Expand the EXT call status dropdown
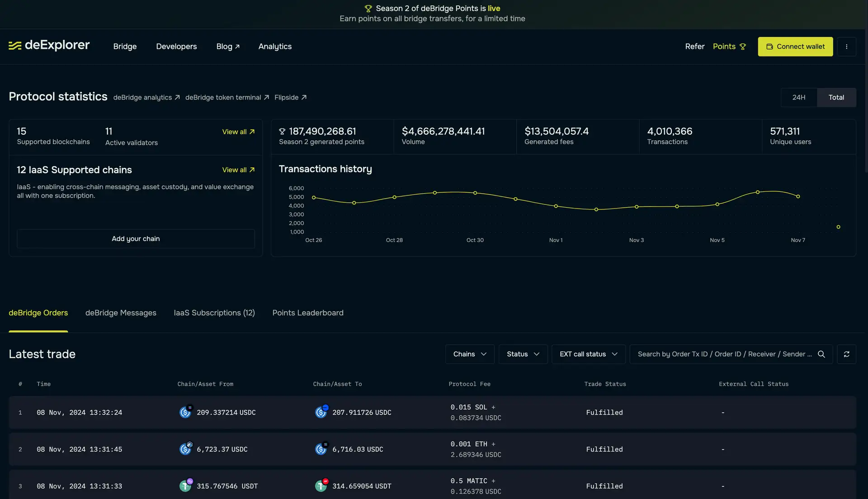The image size is (868, 499). click(x=588, y=354)
